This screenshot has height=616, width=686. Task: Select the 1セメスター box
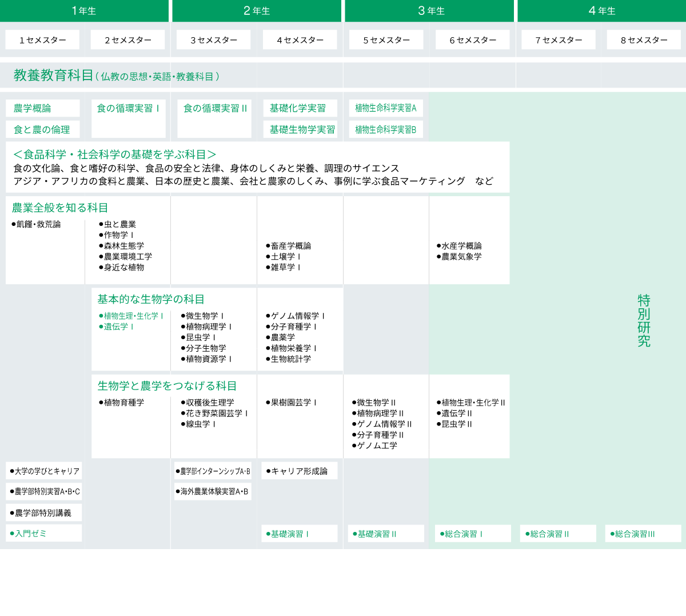(x=43, y=40)
